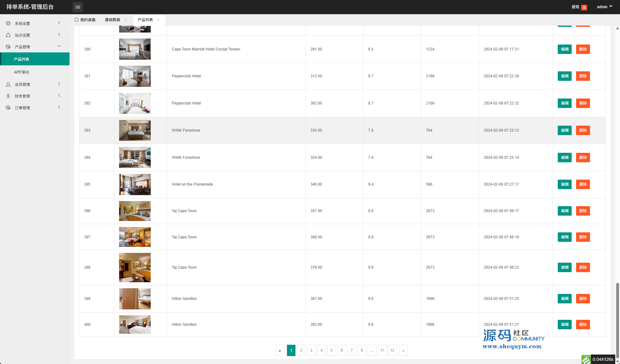Collapse the 产品管理 menu chevron

[x=59, y=46]
